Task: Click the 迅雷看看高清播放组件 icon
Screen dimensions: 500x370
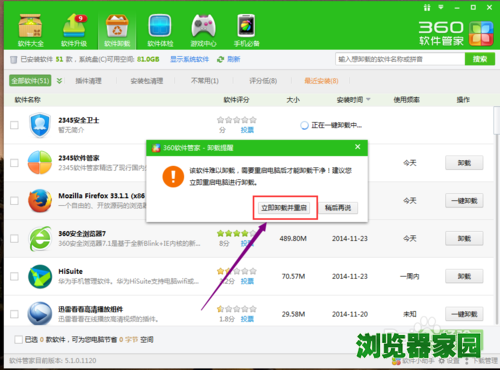Action: 40,314
